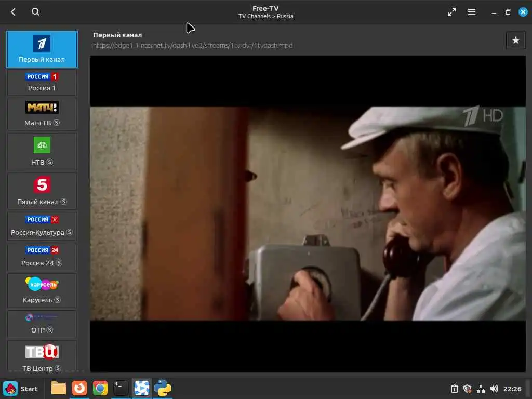This screenshot has height=399, width=532.
Task: Launch Firefox from the taskbar
Action: click(79, 389)
